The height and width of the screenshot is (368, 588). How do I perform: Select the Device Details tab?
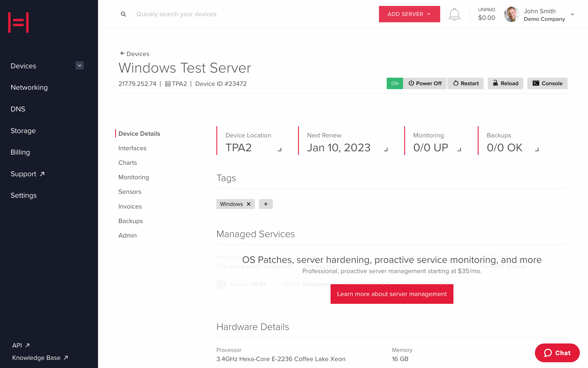(x=139, y=134)
